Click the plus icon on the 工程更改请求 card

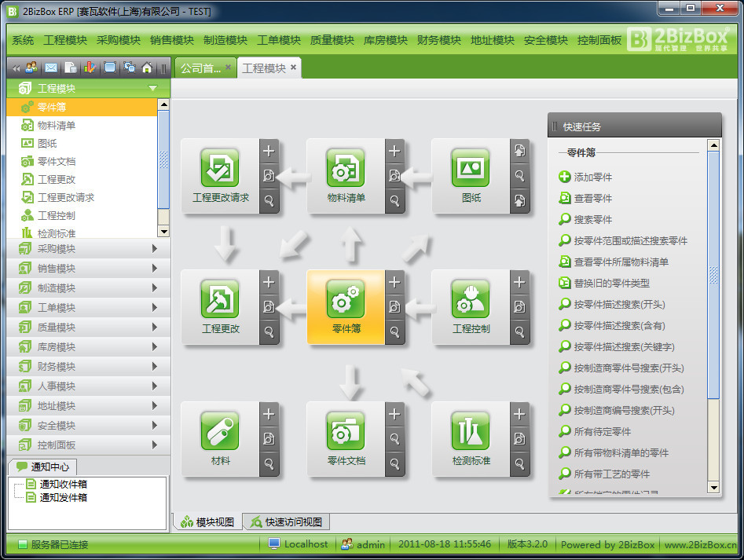(x=269, y=152)
